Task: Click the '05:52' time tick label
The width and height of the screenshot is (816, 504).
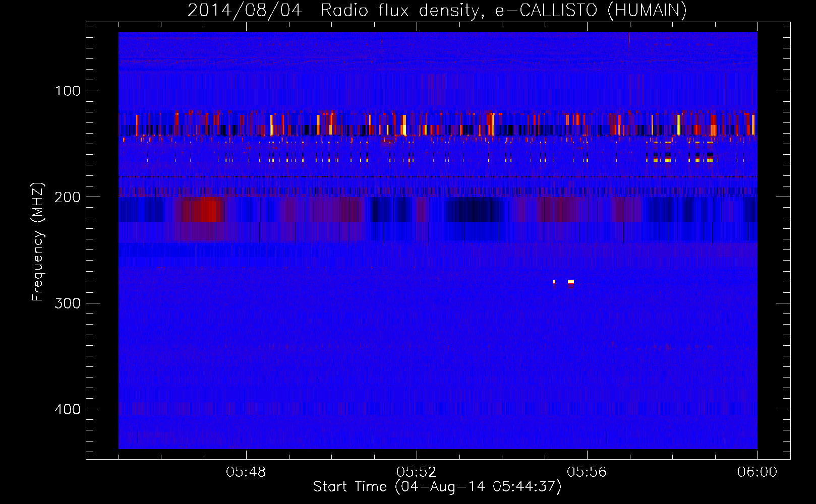Action: tap(416, 472)
